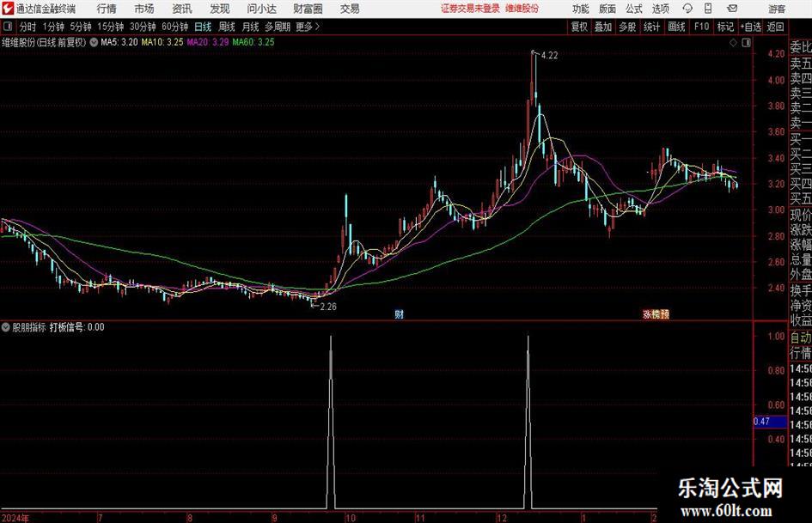This screenshot has width=812, height=523.
Task: Toggle the left sidebar panel icon
Action: click(7, 27)
